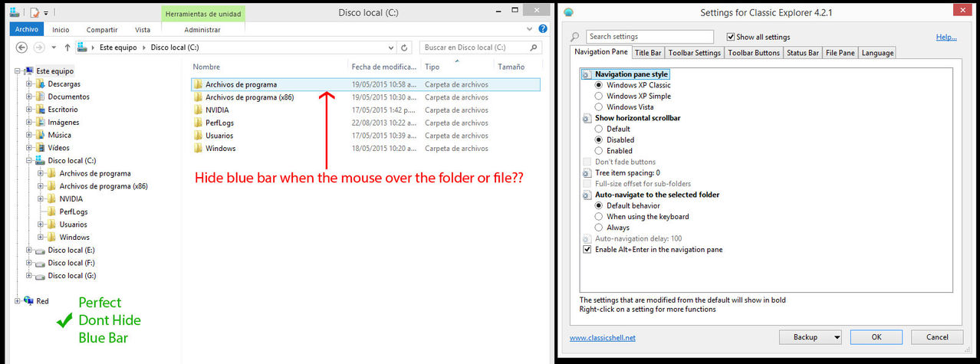Click the up one level arrow icon
Image resolution: width=980 pixels, height=364 pixels.
67,48
